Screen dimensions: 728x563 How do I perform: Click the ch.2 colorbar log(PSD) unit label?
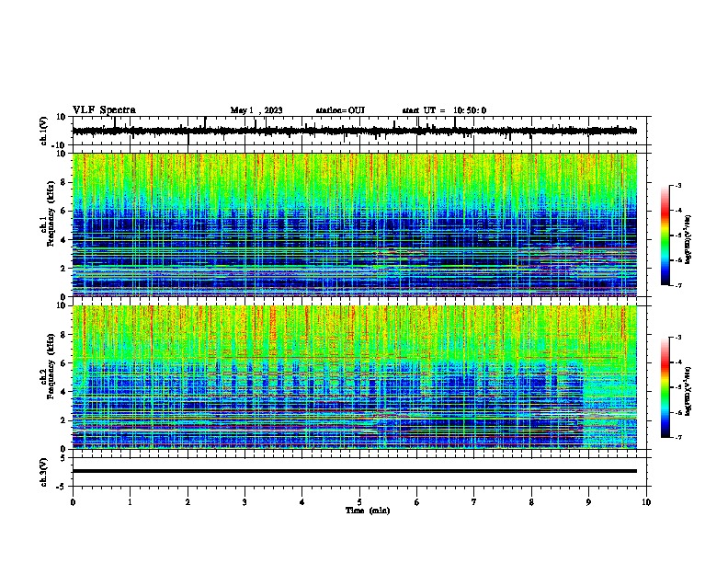click(688, 391)
